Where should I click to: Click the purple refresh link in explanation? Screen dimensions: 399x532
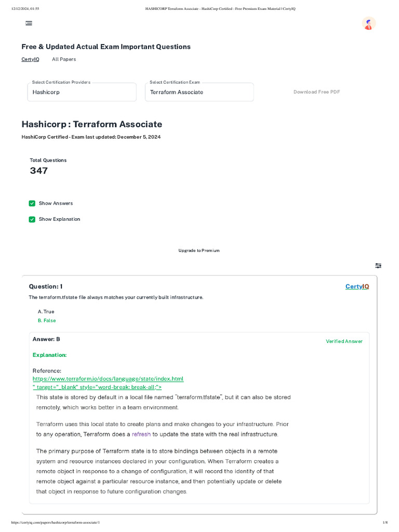click(x=141, y=434)
